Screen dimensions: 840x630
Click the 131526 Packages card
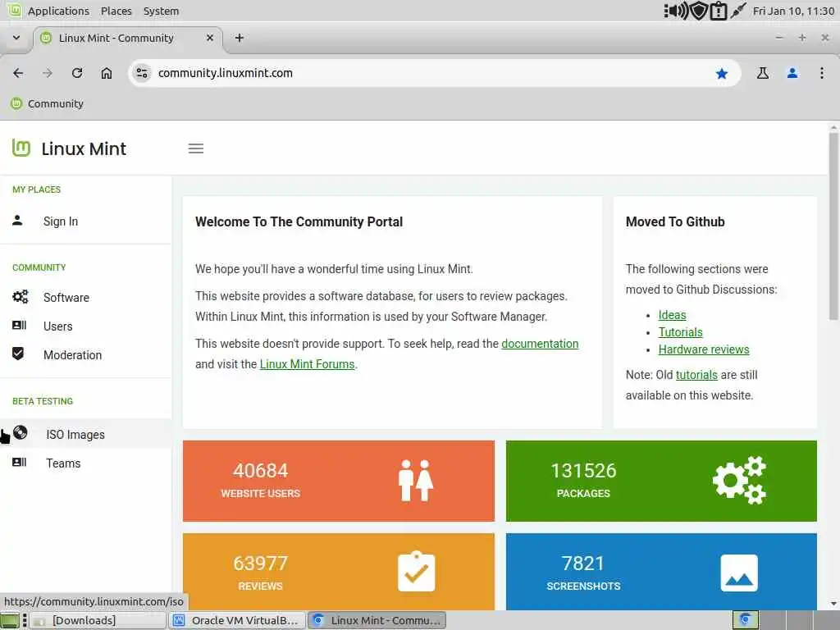[x=661, y=481]
